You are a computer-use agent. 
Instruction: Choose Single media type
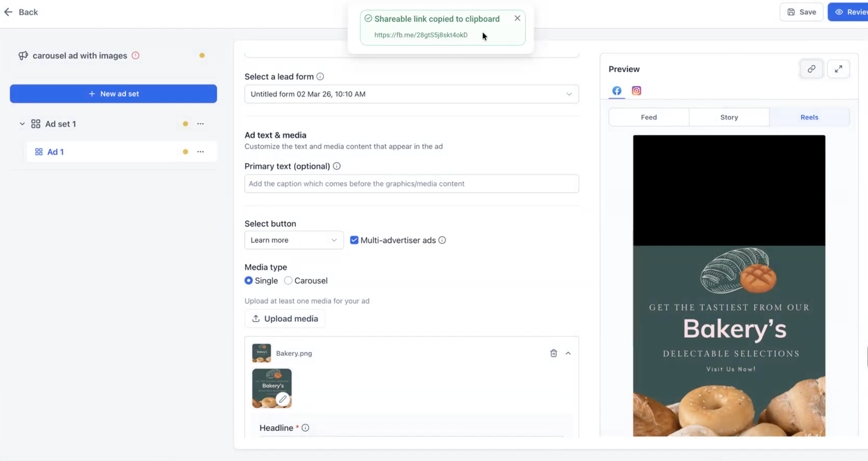[249, 280]
